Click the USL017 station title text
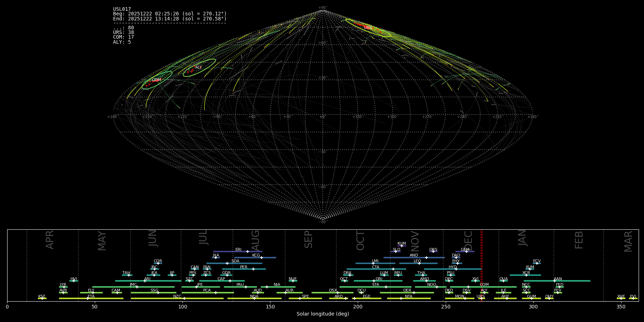The height and width of the screenshot is (322, 644). click(122, 9)
